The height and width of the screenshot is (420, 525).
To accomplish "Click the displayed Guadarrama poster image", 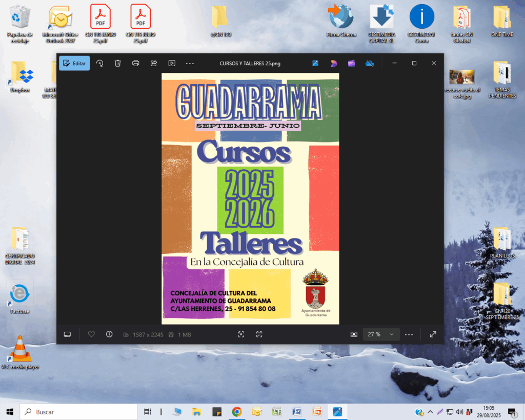I will (250, 198).
